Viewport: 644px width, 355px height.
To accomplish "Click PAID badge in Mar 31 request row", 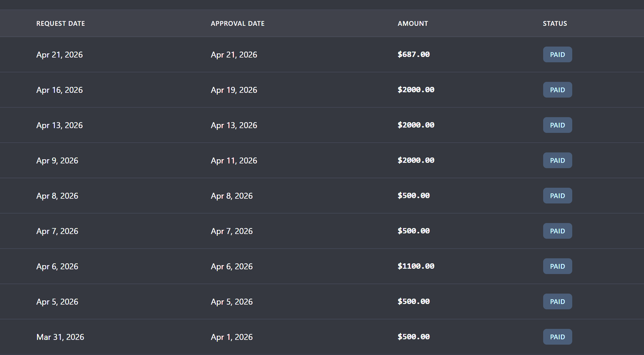I will [558, 337].
